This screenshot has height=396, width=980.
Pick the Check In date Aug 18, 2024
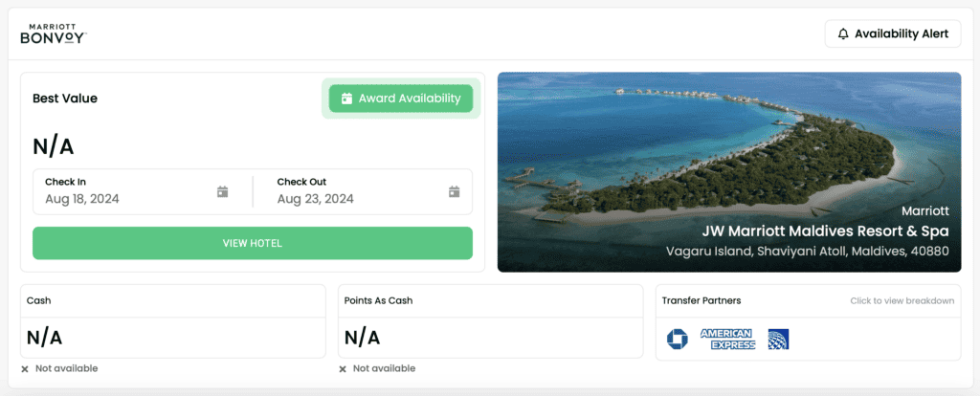[x=82, y=199]
